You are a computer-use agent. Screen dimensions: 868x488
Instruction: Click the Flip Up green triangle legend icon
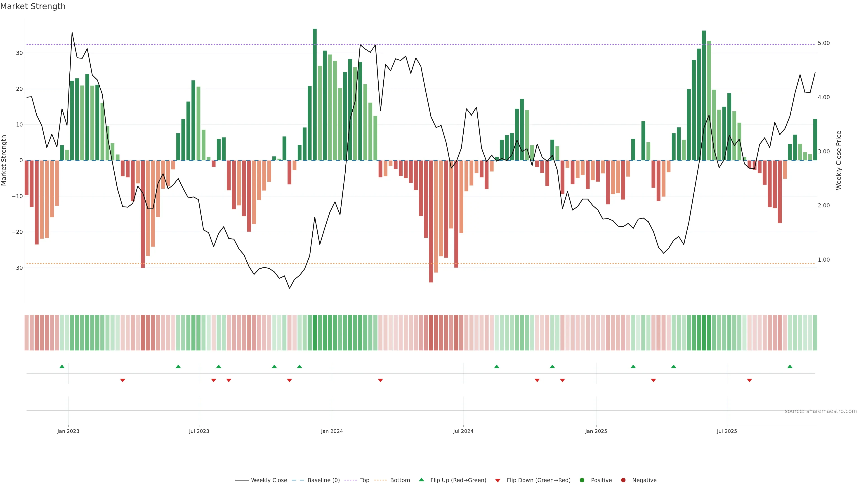pyautogui.click(x=421, y=480)
